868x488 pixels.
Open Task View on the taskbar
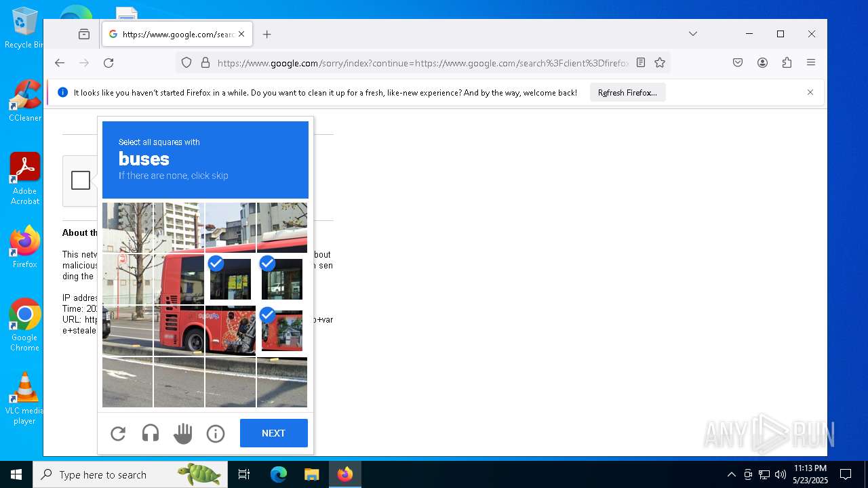(x=244, y=474)
